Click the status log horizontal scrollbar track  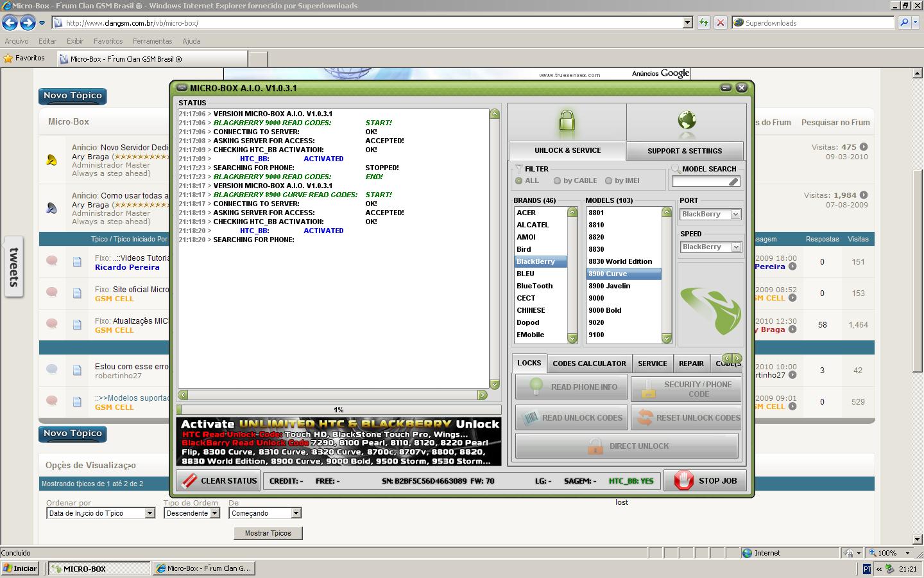(332, 395)
